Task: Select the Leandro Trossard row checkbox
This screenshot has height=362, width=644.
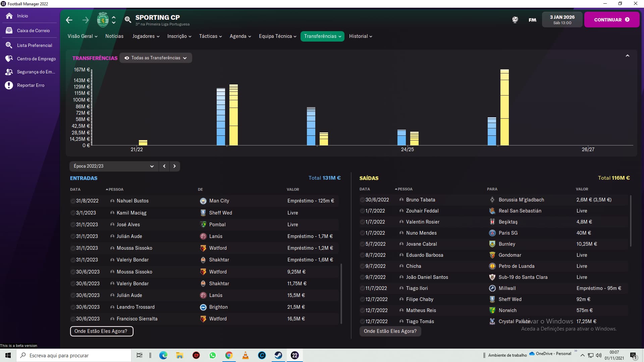Action: coord(72,307)
